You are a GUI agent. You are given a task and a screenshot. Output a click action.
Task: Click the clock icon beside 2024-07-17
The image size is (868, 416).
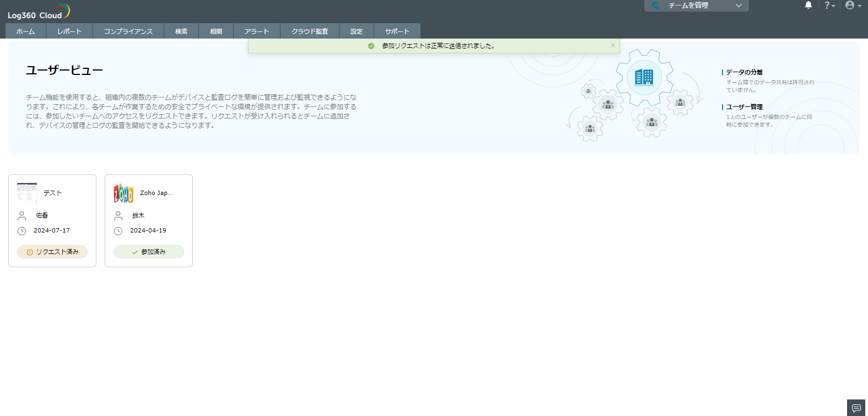(x=22, y=231)
